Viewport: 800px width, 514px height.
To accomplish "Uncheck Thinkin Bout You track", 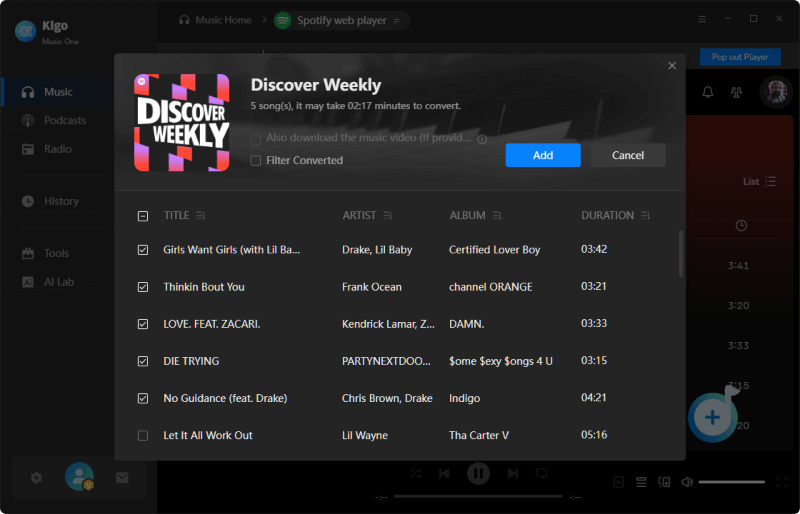I will (143, 287).
